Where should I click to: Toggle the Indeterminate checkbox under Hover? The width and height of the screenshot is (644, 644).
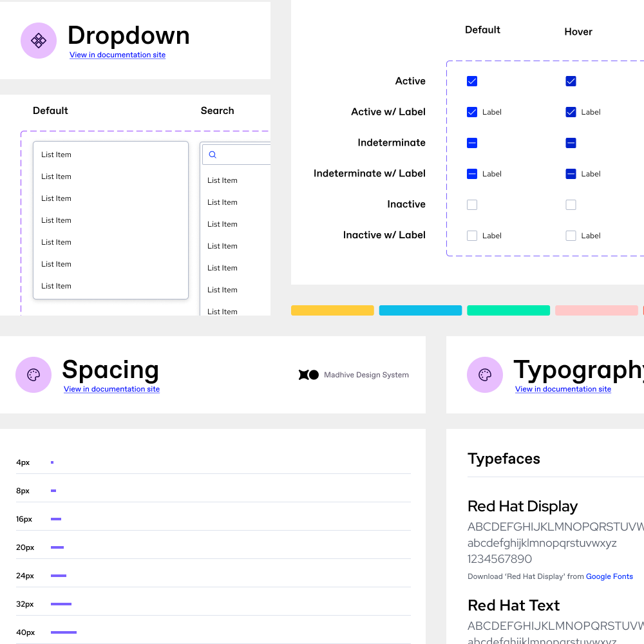pyautogui.click(x=571, y=143)
